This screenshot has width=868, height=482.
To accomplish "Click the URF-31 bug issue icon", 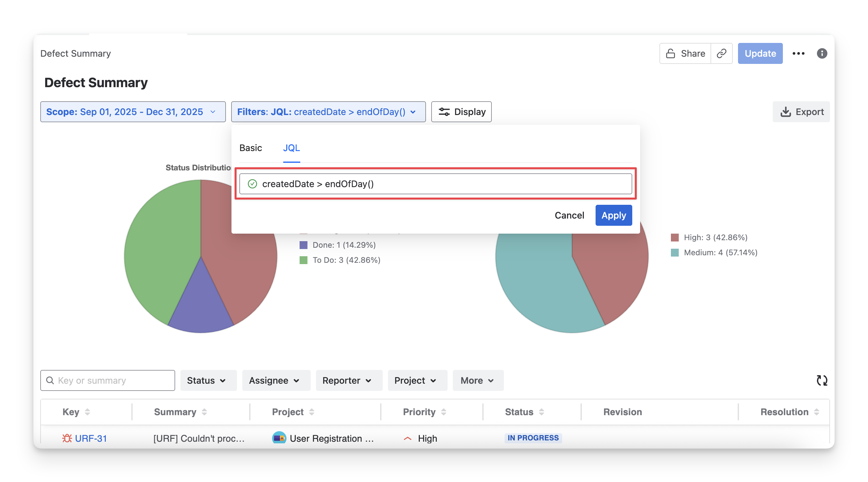I will point(67,438).
